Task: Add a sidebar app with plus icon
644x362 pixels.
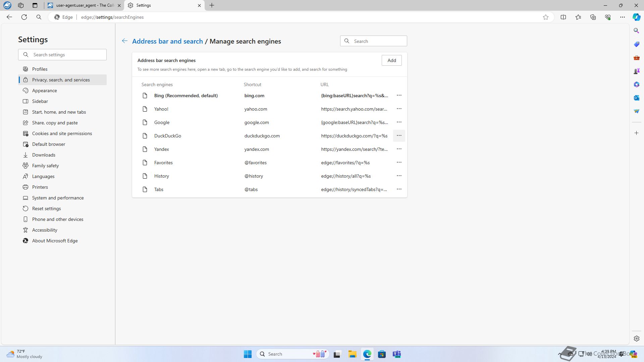Action: coord(637,133)
